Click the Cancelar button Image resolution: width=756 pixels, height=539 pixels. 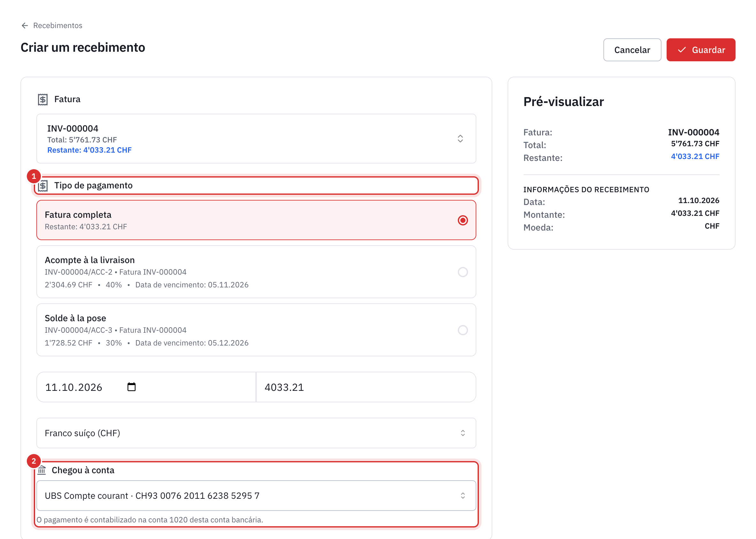[632, 50]
